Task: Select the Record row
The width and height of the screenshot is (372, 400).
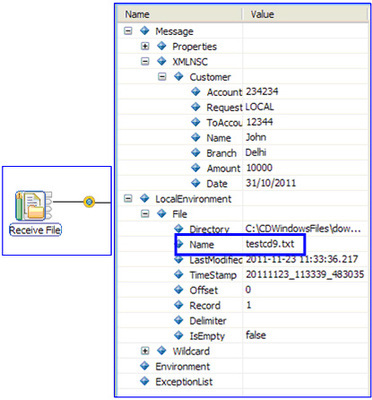Action: click(x=243, y=306)
